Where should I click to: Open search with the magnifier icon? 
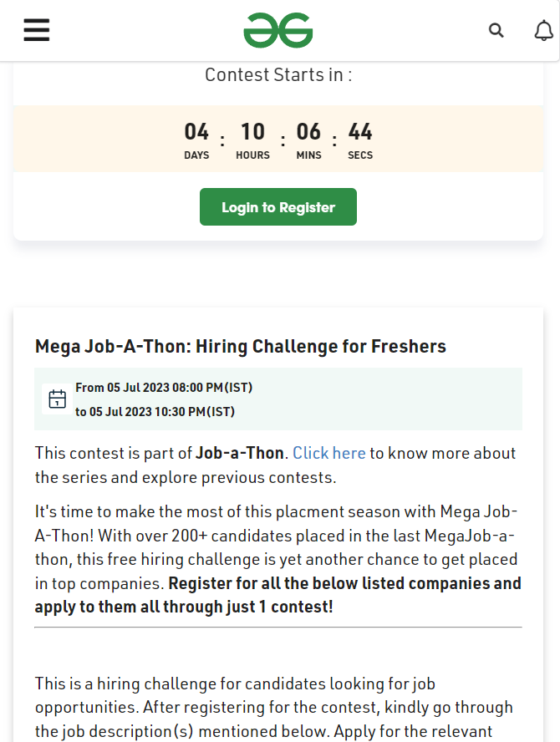[x=496, y=30]
